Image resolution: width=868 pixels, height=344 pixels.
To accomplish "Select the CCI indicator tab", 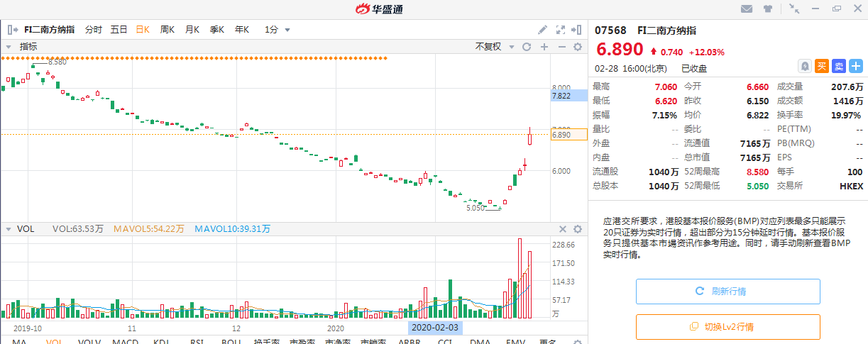I will [x=445, y=341].
